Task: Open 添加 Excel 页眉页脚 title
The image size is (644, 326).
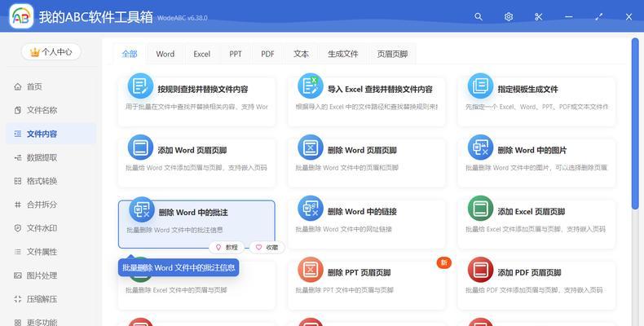Action: coord(531,211)
